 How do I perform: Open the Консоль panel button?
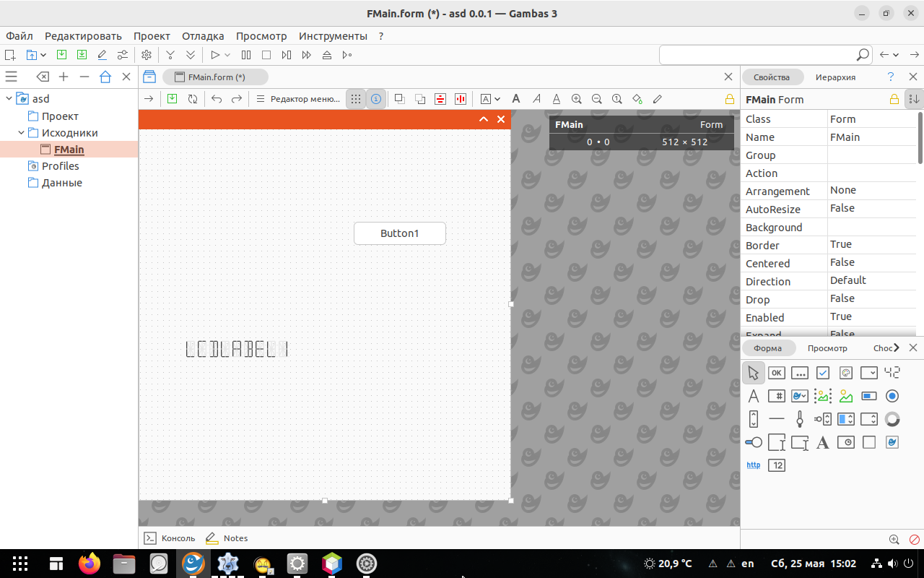[170, 538]
